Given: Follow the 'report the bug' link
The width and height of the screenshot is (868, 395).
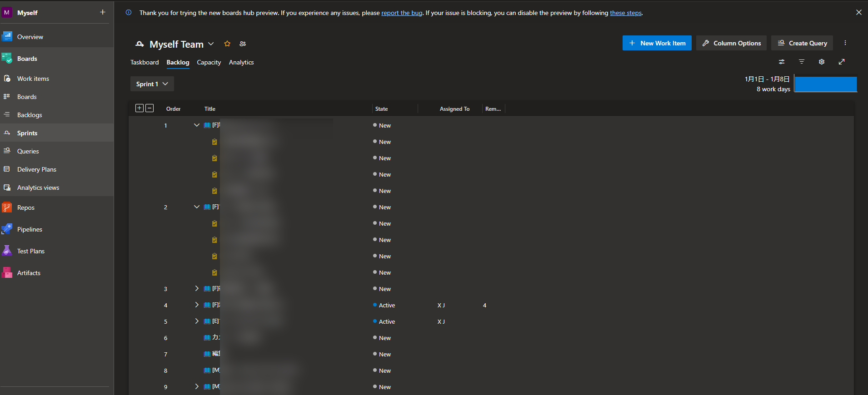Looking at the screenshot, I should click(x=402, y=13).
